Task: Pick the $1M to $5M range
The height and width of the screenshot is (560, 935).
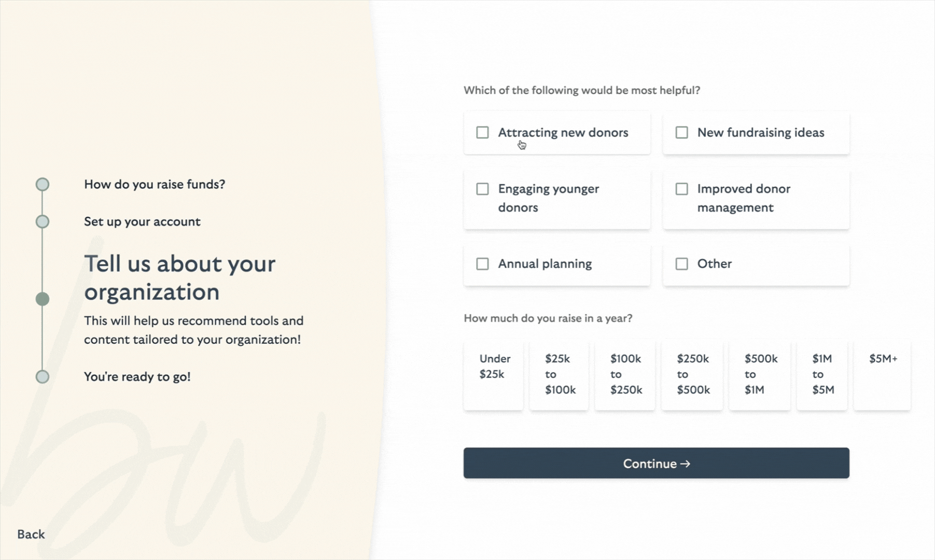Action: 822,374
